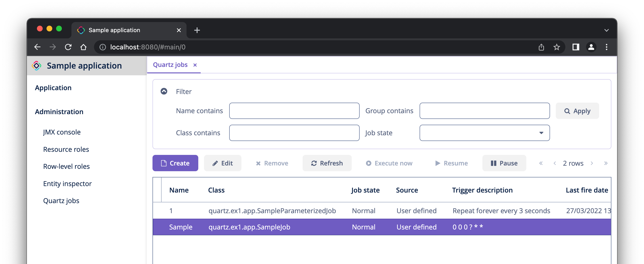Go back in browser history
This screenshot has width=644, height=264.
point(37,47)
